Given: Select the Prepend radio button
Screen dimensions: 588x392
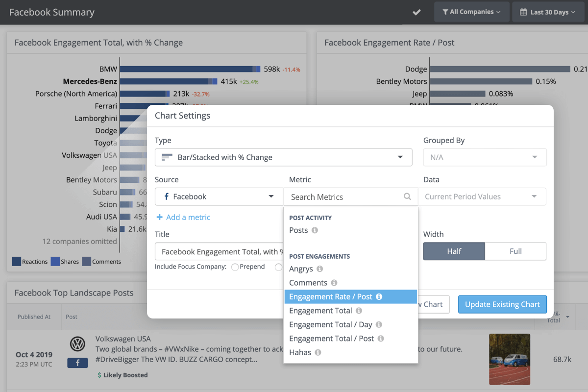Looking at the screenshot, I should pyautogui.click(x=235, y=267).
